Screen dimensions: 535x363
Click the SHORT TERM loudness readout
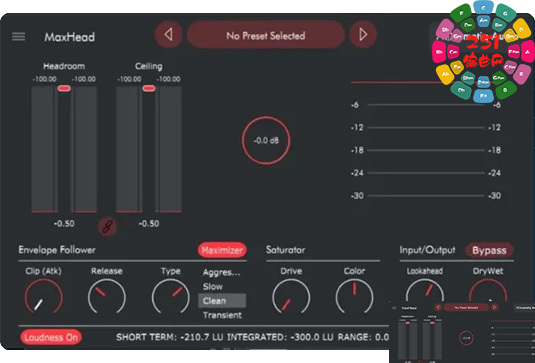pos(170,337)
